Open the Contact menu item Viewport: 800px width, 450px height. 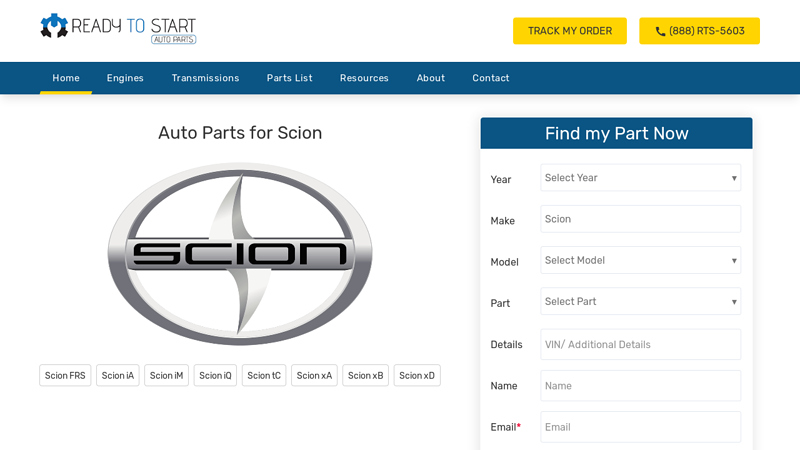click(x=490, y=78)
